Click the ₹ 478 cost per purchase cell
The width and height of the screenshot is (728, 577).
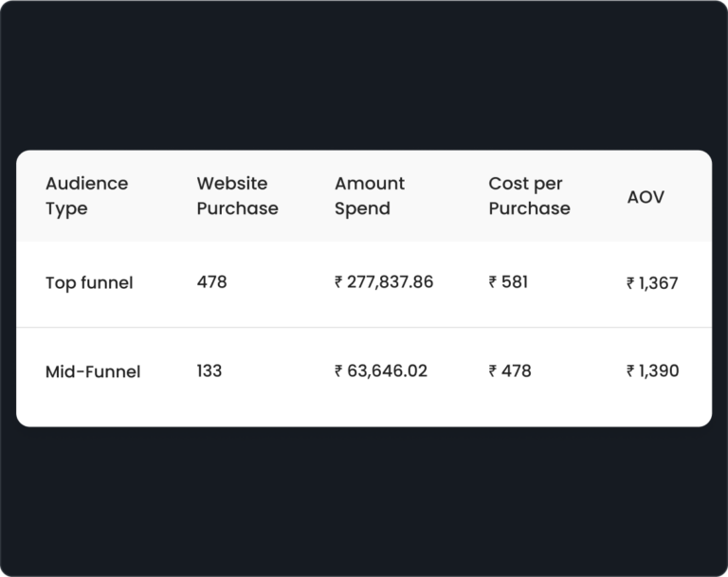510,370
